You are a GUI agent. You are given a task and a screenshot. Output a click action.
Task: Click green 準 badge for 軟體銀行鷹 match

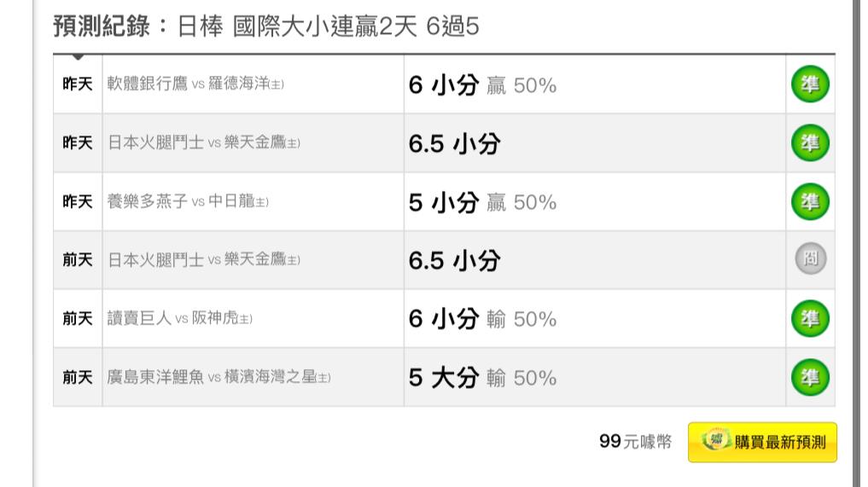pyautogui.click(x=810, y=84)
